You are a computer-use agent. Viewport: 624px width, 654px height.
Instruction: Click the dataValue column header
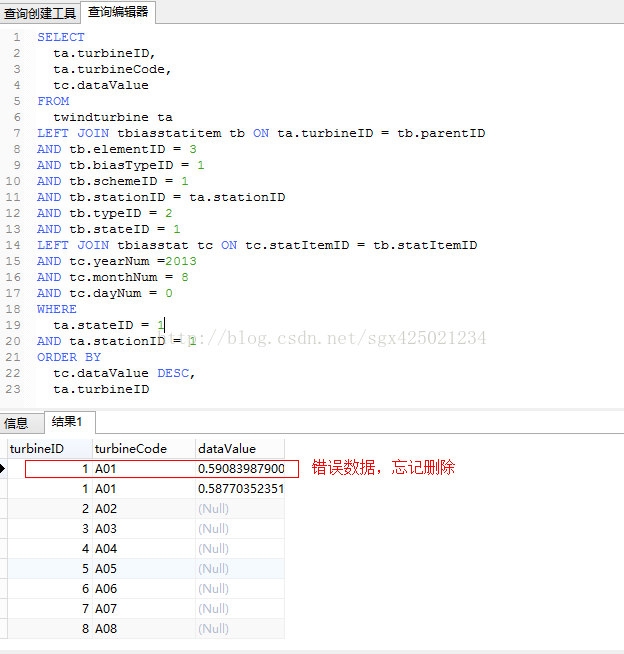(240, 448)
